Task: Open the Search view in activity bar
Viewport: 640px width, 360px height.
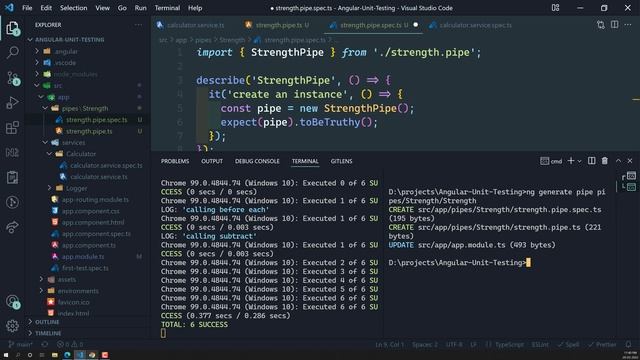Action: (x=12, y=52)
